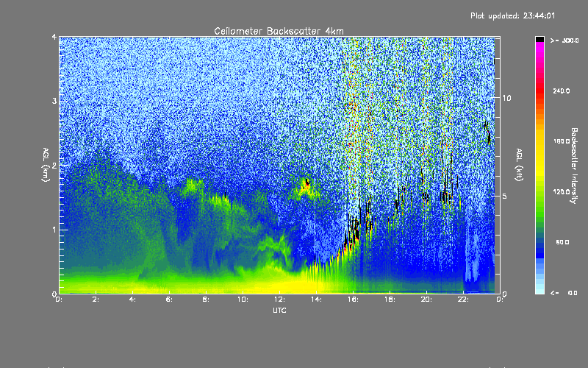Click the '>= 300.0' colorbar maximum label
The height and width of the screenshot is (368, 588).
pyautogui.click(x=564, y=40)
